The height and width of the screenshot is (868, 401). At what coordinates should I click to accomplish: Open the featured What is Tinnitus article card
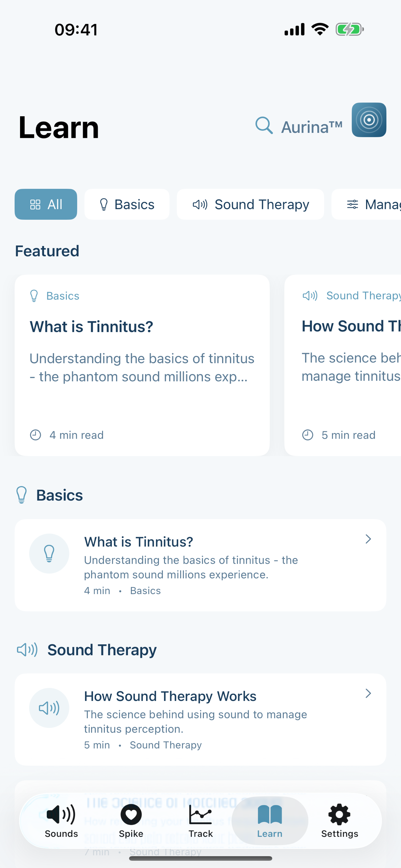[141, 364]
